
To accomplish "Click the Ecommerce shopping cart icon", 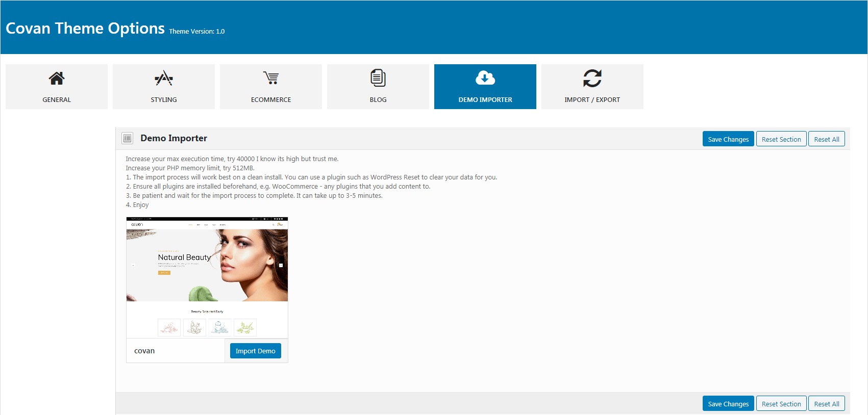I will 271,78.
